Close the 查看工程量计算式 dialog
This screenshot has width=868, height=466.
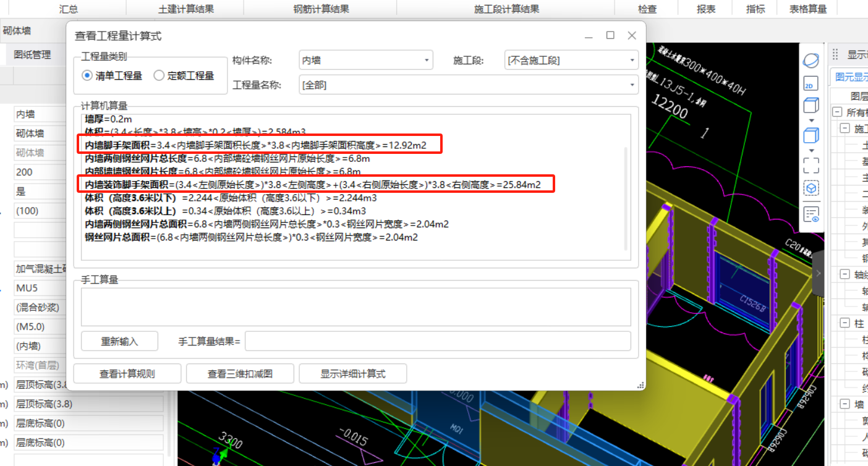pyautogui.click(x=632, y=35)
